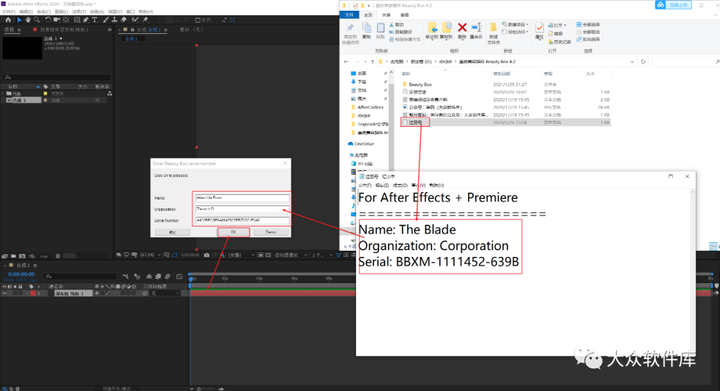Open the Edit menu in After Effects

[26, 11]
